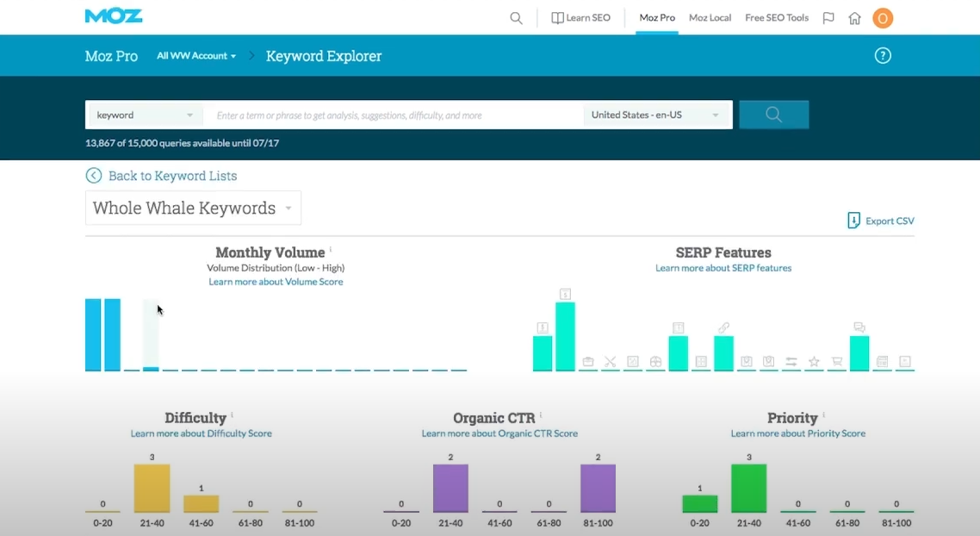Open the Moz logo home link
Viewport: 980px width, 536px height.
[114, 16]
